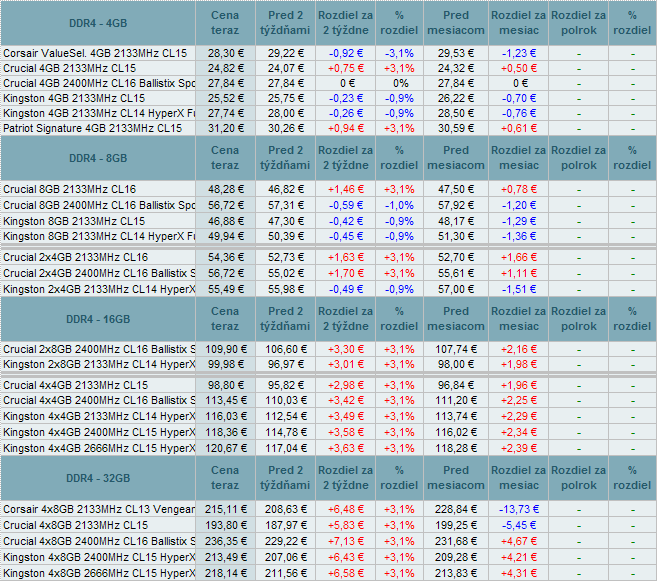Select the -1,51 € monthly difference

pos(519,289)
